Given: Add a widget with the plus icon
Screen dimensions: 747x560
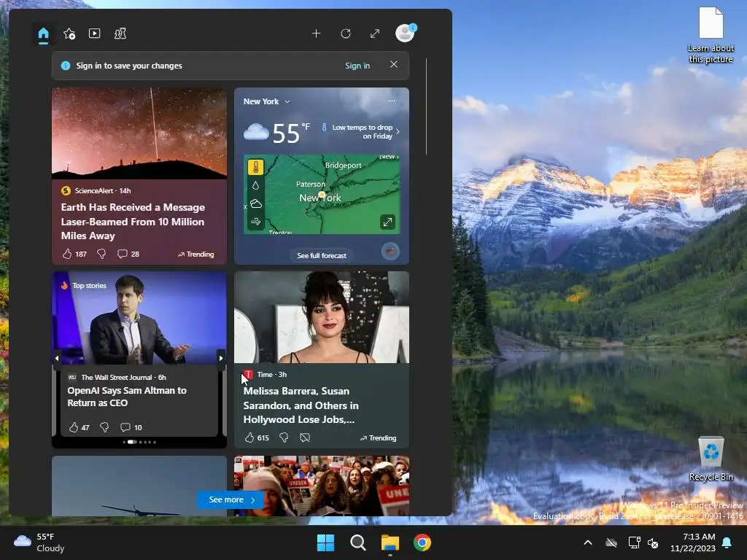Looking at the screenshot, I should click(317, 34).
